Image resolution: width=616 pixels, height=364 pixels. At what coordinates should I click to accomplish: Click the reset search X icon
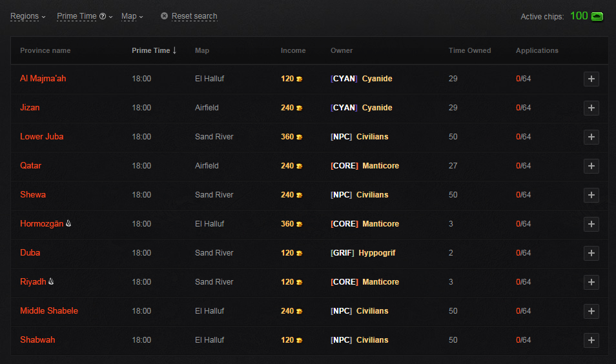click(x=164, y=16)
